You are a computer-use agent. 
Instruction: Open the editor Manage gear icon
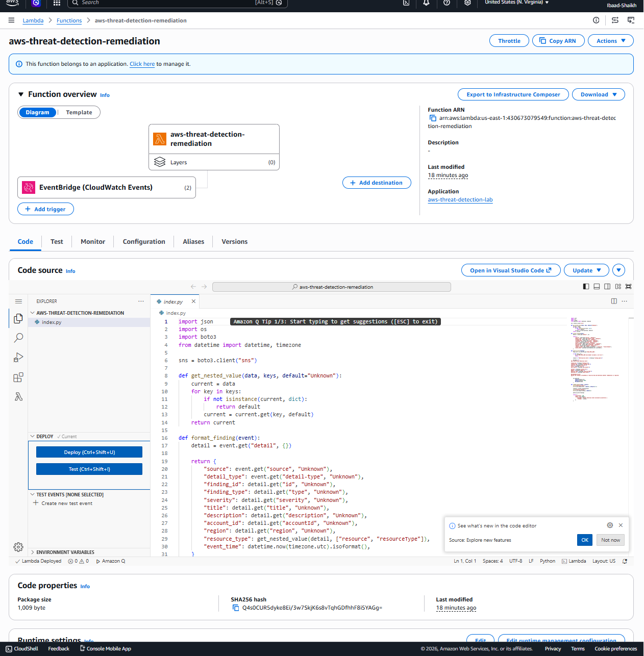(18, 547)
